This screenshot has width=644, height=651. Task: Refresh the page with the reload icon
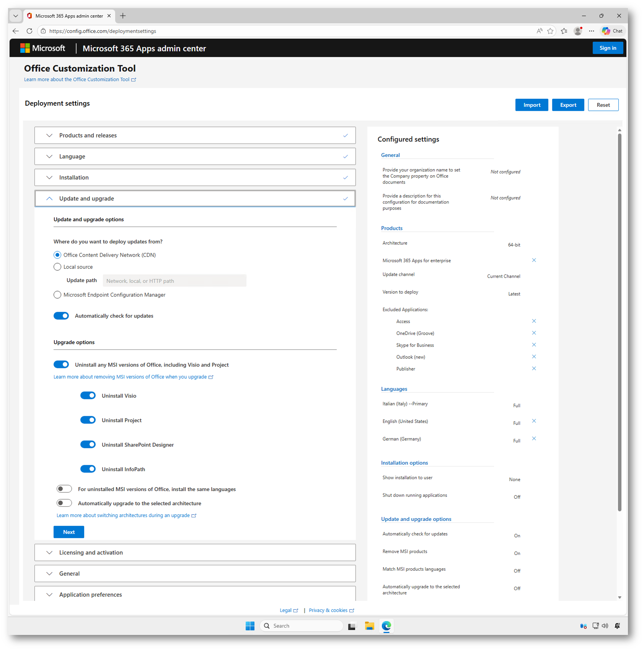29,31
